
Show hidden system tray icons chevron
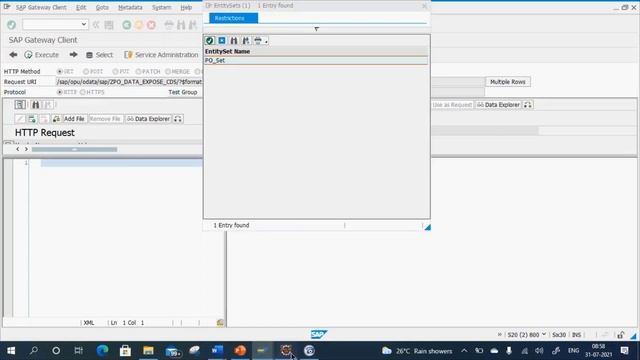pyautogui.click(x=464, y=351)
